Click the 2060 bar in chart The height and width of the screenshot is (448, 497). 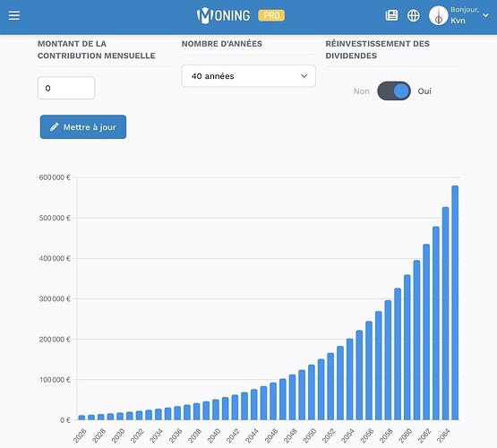coord(407,348)
